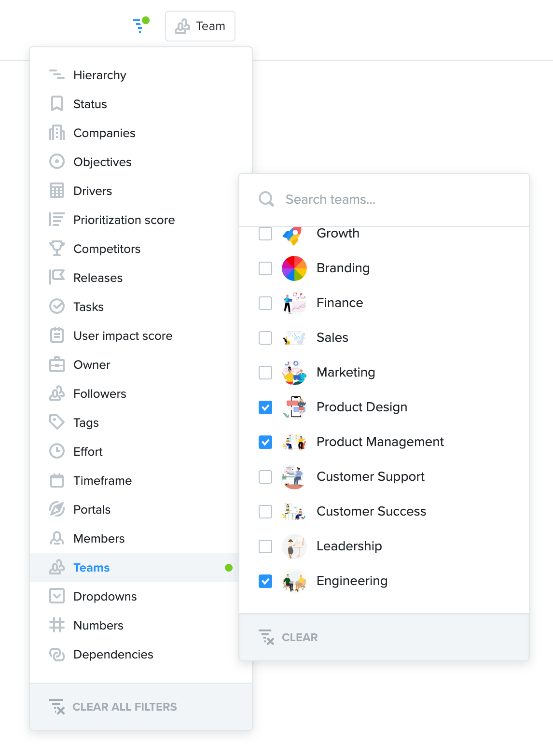This screenshot has height=756, width=553.
Task: Click the Portals compass icon
Action: tap(57, 509)
